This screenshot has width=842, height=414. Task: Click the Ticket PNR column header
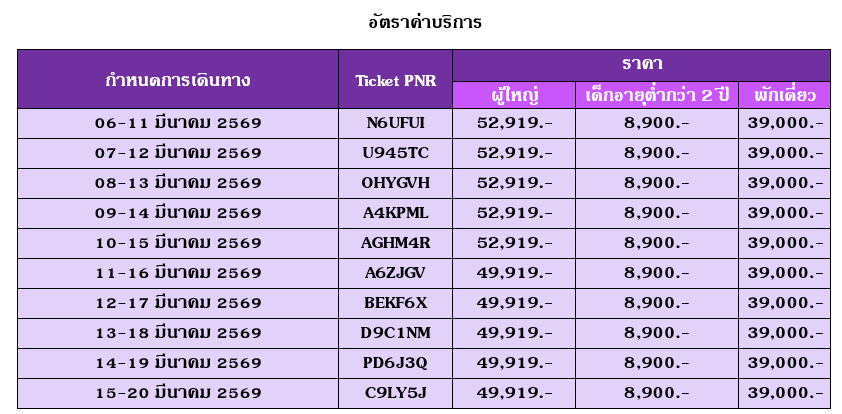395,80
